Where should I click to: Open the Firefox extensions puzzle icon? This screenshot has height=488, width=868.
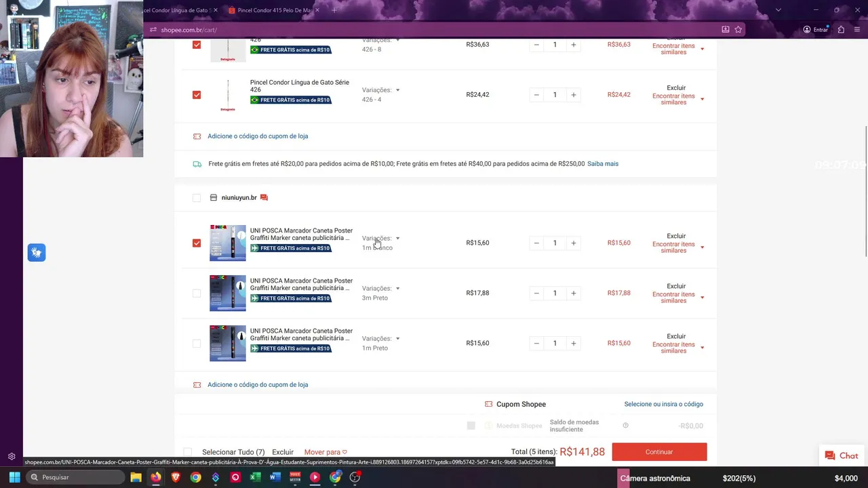pyautogui.click(x=841, y=30)
